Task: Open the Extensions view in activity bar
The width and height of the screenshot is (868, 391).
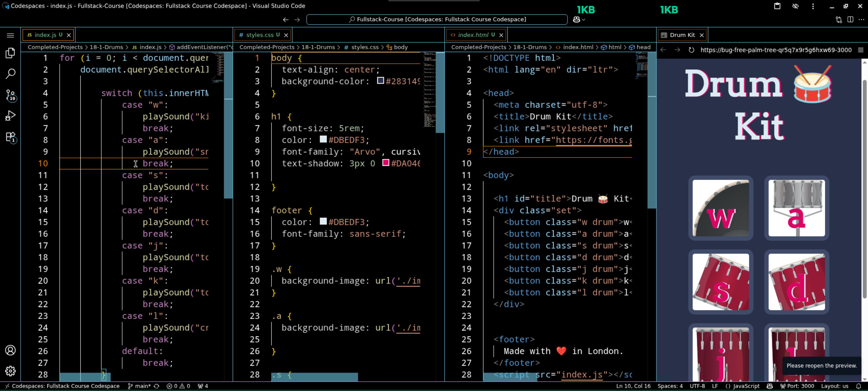Action: [10, 137]
